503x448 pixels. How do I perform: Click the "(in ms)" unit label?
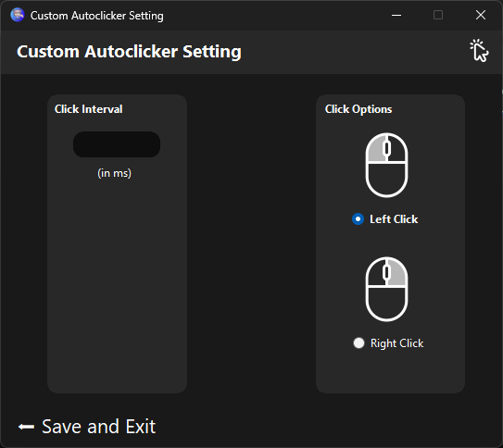[x=115, y=173]
